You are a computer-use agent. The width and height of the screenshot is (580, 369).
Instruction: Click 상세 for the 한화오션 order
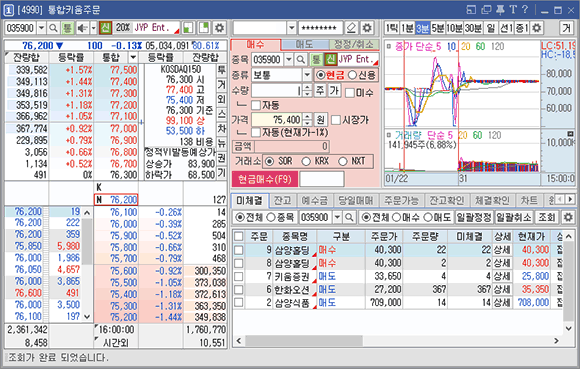(502, 289)
